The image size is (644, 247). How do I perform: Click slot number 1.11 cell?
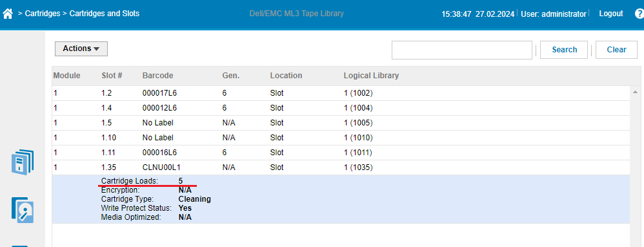click(x=108, y=153)
